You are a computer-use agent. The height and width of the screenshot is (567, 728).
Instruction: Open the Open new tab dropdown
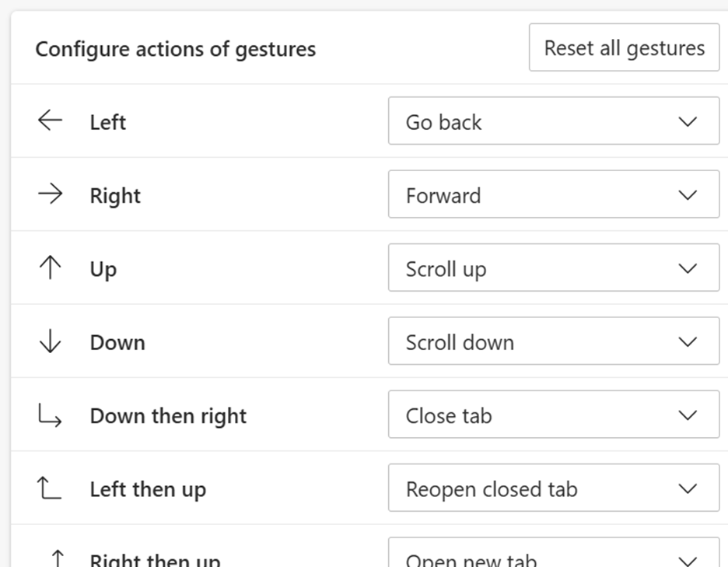click(x=554, y=552)
